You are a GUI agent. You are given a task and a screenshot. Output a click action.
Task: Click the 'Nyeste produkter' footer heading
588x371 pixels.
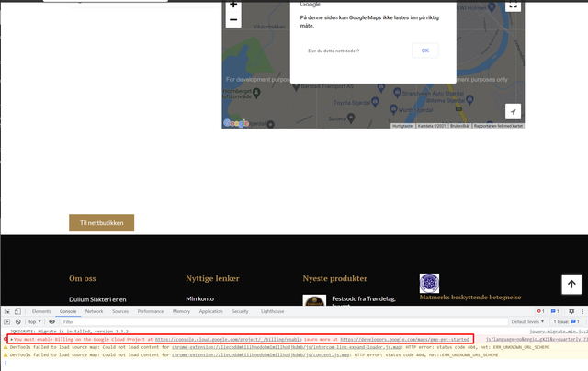[x=334, y=278]
